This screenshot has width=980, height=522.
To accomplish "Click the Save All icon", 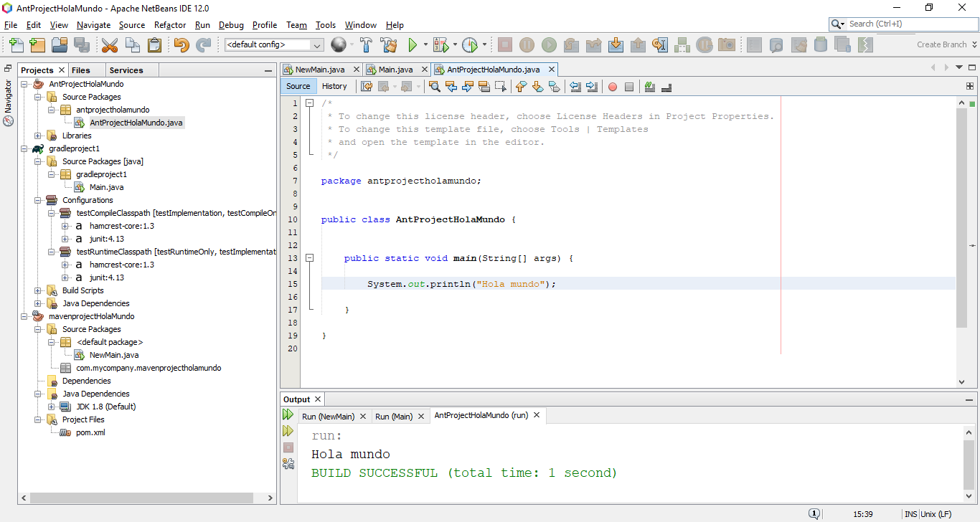I will click(81, 44).
